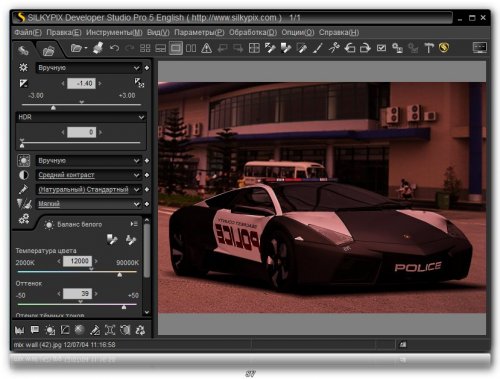The image size is (500, 379).
Task: Switch to the development parameters tab
Action: [23, 50]
